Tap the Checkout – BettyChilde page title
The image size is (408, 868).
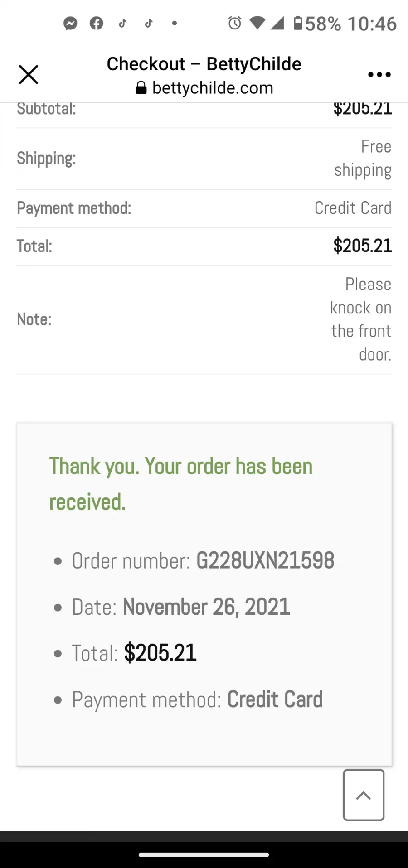click(204, 64)
